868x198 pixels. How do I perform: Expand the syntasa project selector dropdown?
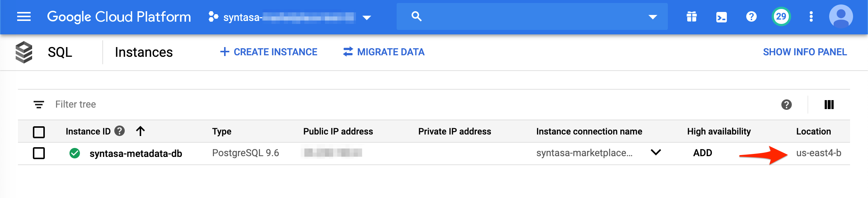(367, 18)
